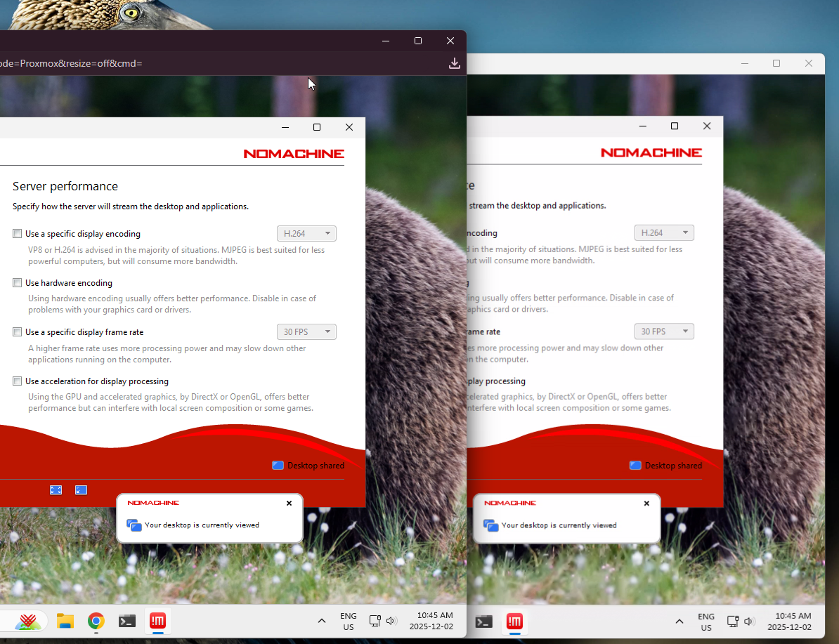
Task: Click the resize-to-window icon beside the fullscreen icon
Action: click(x=81, y=490)
